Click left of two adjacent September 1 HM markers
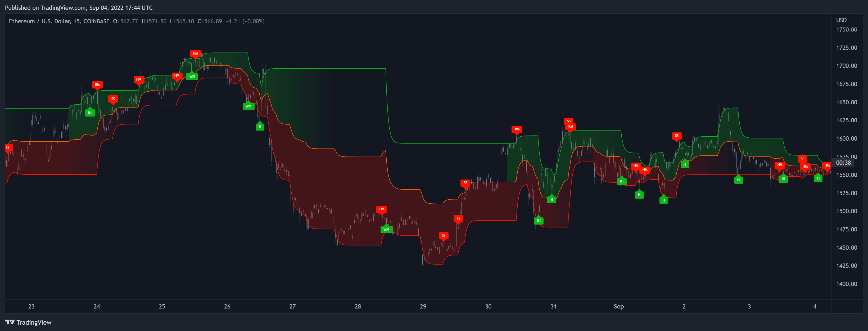 [x=635, y=166]
